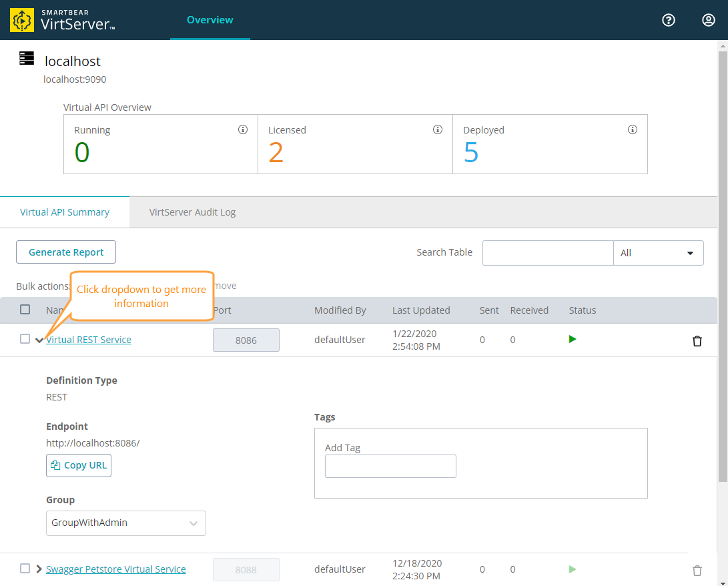Check the Swagger Petstore row checkbox

[25, 568]
